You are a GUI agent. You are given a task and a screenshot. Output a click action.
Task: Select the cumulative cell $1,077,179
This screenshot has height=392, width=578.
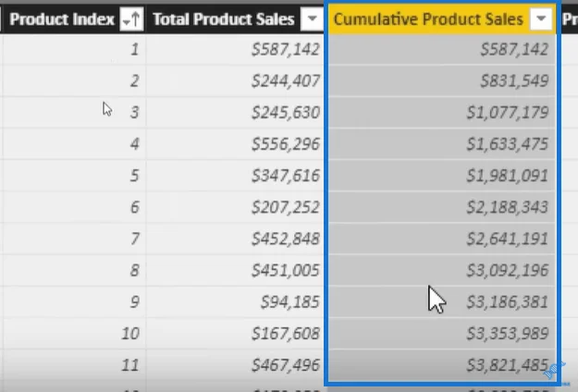(x=442, y=113)
